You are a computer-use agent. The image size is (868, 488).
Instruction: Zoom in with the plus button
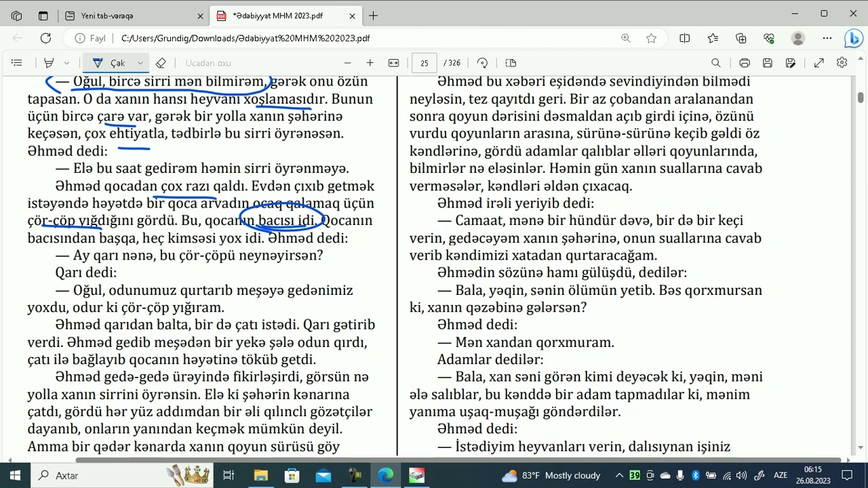pyautogui.click(x=370, y=63)
